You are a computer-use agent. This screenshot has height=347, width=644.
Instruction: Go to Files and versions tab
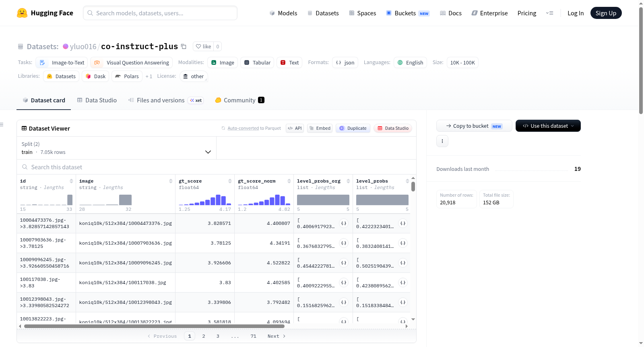166,100
